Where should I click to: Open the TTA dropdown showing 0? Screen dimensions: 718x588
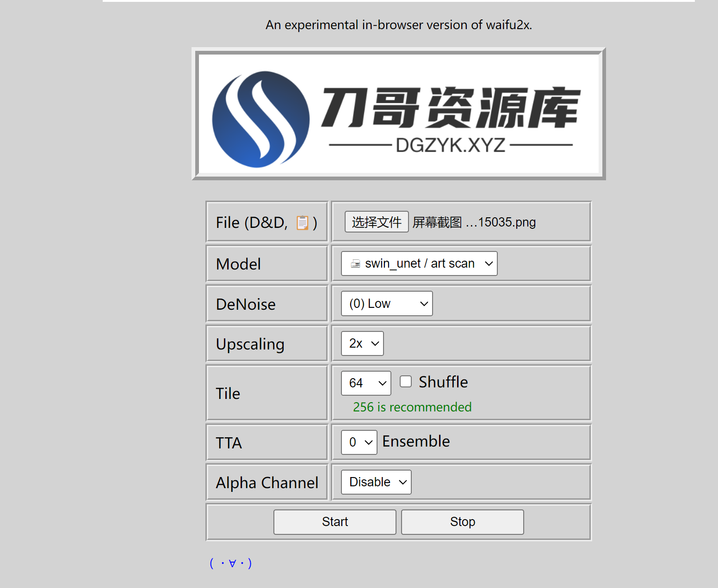pos(359,442)
